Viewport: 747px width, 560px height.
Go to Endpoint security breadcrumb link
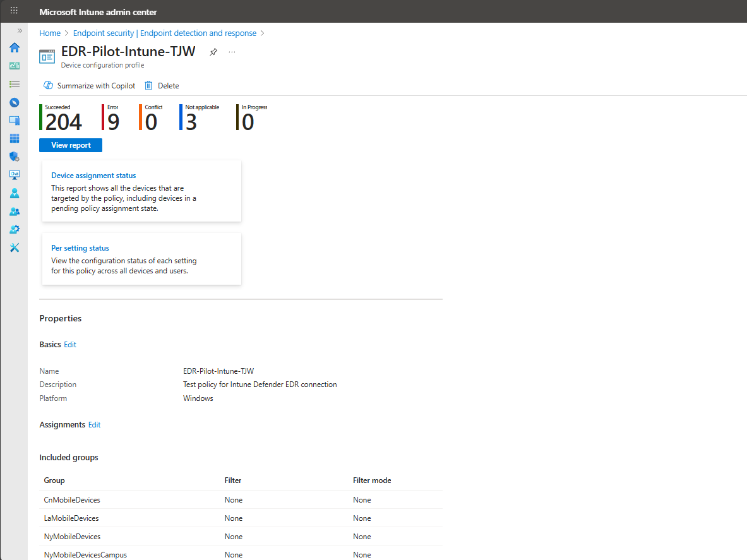click(x=165, y=33)
